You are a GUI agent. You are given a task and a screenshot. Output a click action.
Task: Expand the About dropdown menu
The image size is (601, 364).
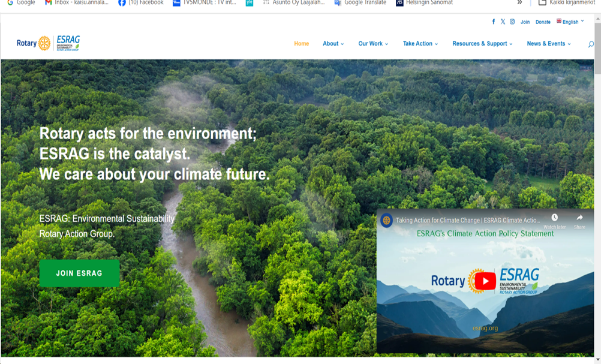click(333, 44)
